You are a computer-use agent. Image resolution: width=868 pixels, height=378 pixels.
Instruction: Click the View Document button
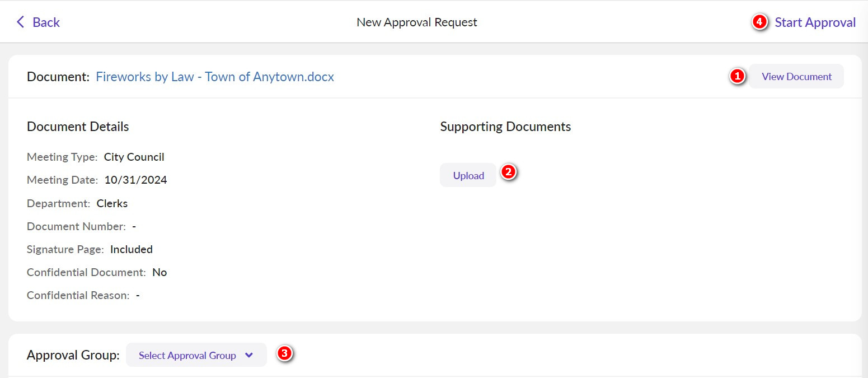796,76
